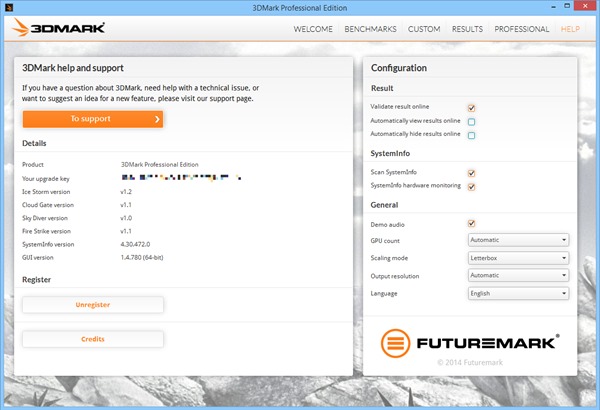The width and height of the screenshot is (600, 410).
Task: Enable Automatically hide results online
Action: 471,136
